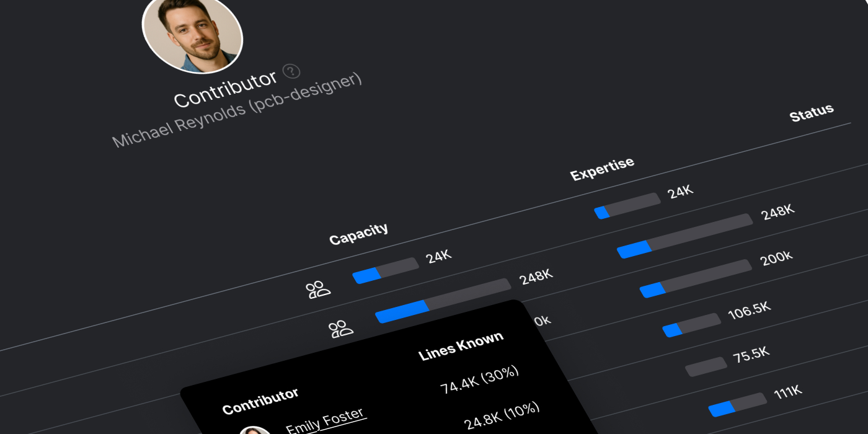The height and width of the screenshot is (434, 868).
Task: Click the Expertise progress bar labeled 248K
Action: (684, 236)
